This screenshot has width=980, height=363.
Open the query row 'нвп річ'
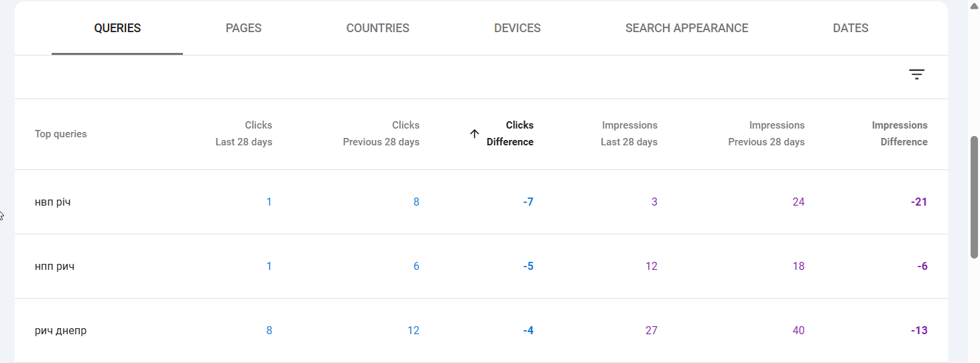(x=481, y=202)
